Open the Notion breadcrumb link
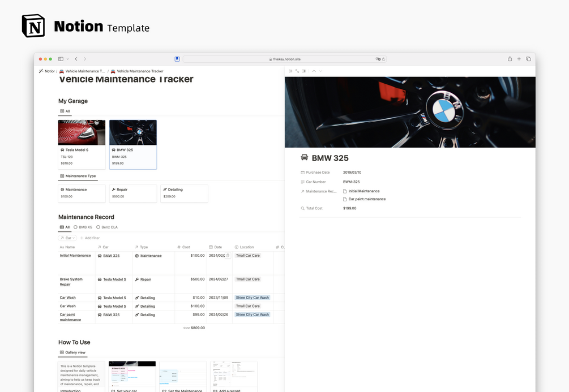 tap(47, 71)
